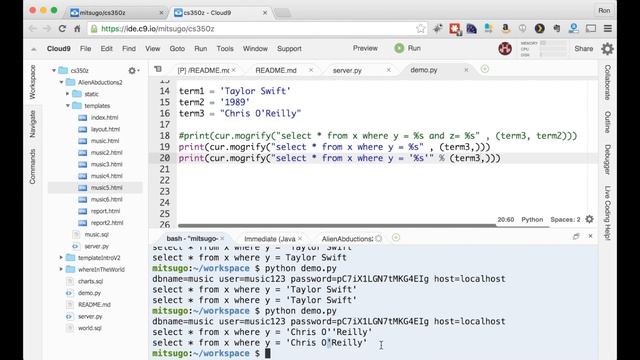Viewport: 640px width, 360px height.
Task: Reload the page with the browser refresh icon
Action: (62, 29)
